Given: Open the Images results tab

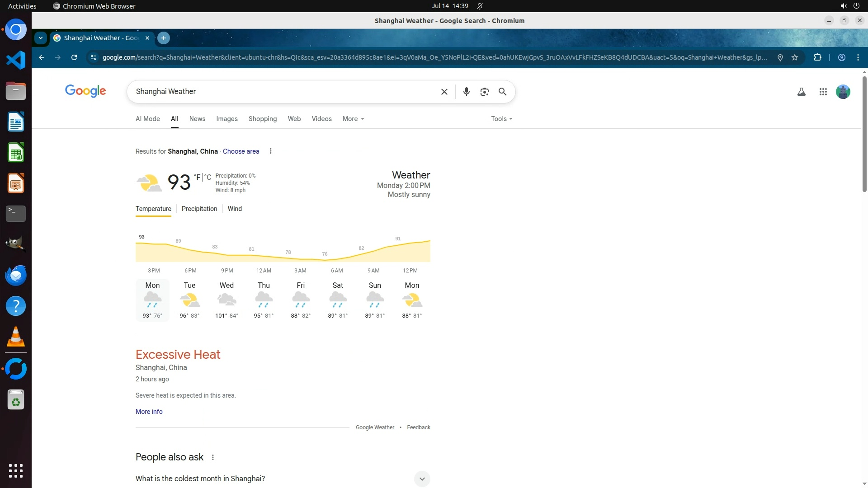Looking at the screenshot, I should click(226, 119).
